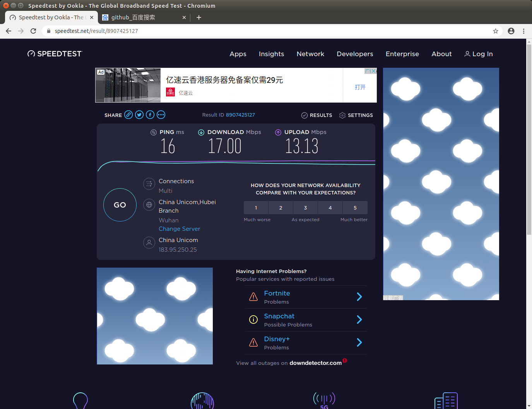Click the Speedtest logo
The height and width of the screenshot is (409, 532).
coord(55,53)
